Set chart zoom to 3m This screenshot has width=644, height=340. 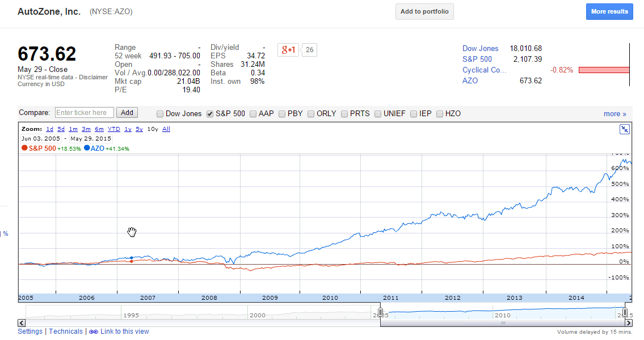[86, 129]
